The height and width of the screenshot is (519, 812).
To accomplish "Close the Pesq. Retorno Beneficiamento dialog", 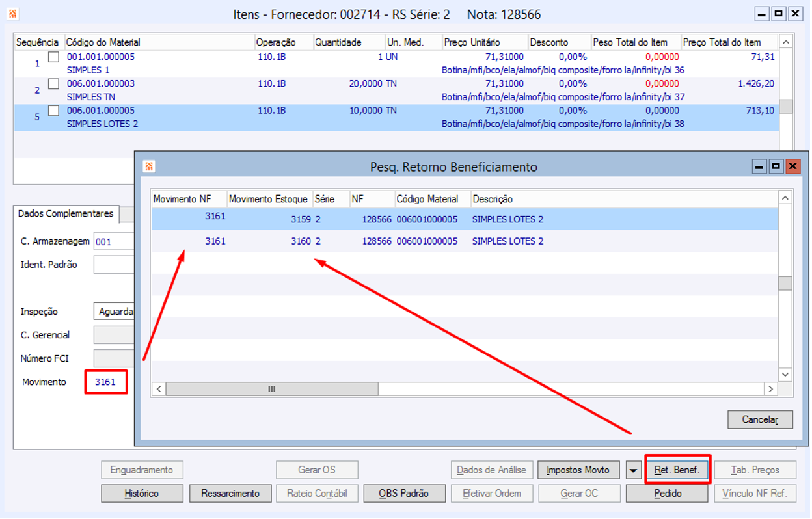I will 792,166.
